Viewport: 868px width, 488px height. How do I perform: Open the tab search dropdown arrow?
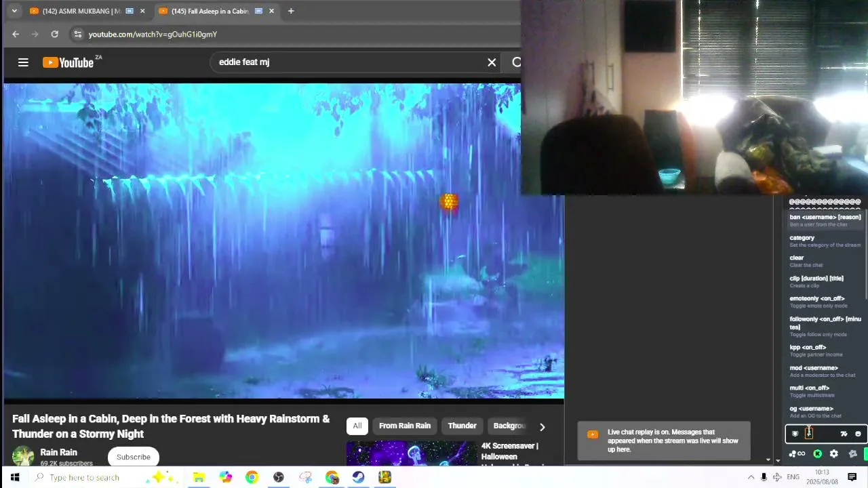point(14,11)
